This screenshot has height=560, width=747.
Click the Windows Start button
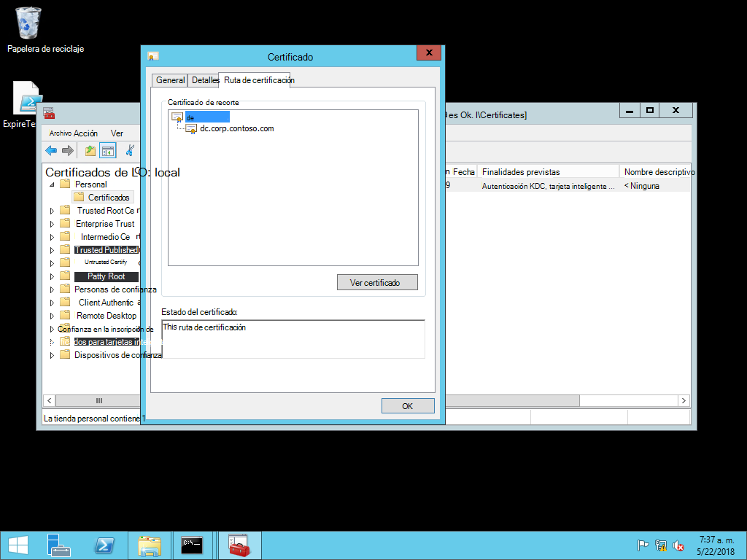18,545
